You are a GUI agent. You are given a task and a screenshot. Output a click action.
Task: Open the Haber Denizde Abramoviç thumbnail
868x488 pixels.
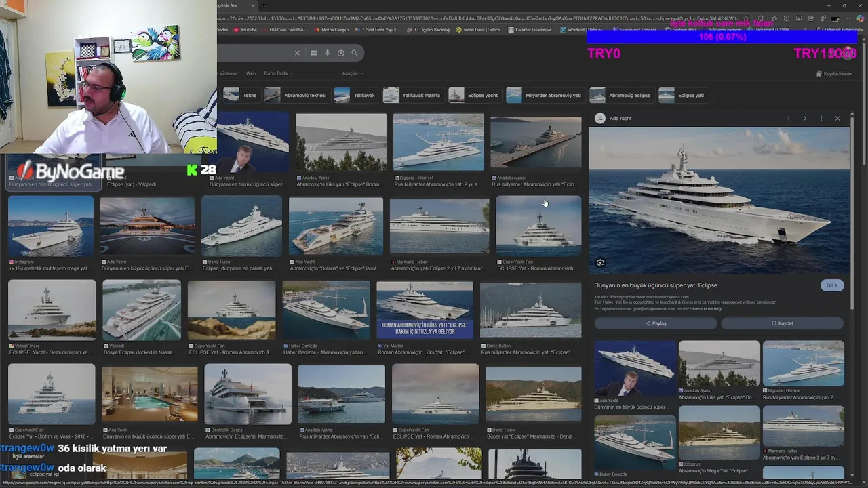pyautogui.click(x=326, y=309)
